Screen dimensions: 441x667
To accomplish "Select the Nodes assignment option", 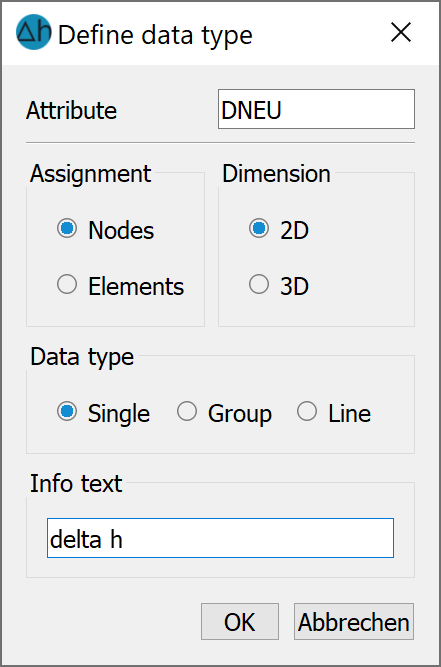I will coord(105,230).
